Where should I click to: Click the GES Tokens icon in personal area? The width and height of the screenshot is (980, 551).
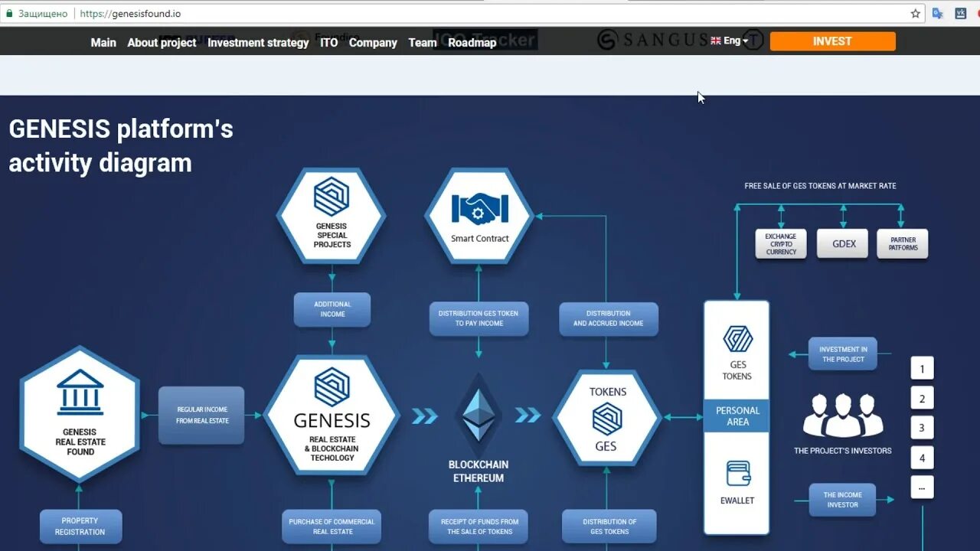tap(737, 339)
